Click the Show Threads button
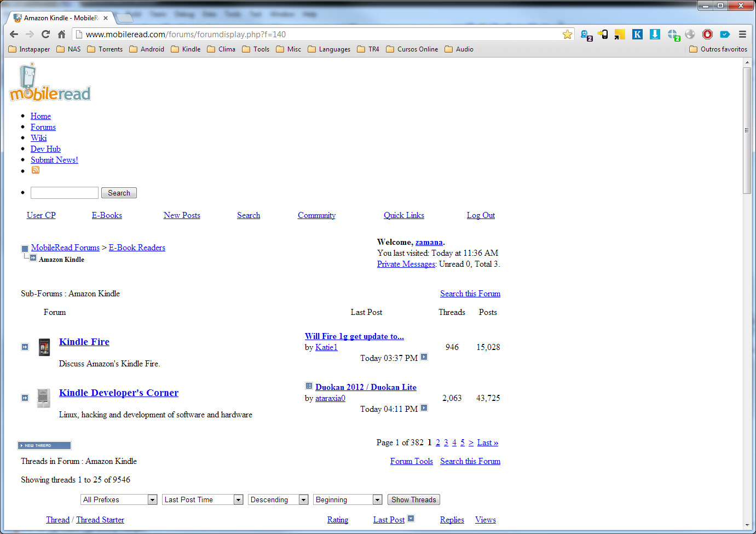 coord(414,499)
